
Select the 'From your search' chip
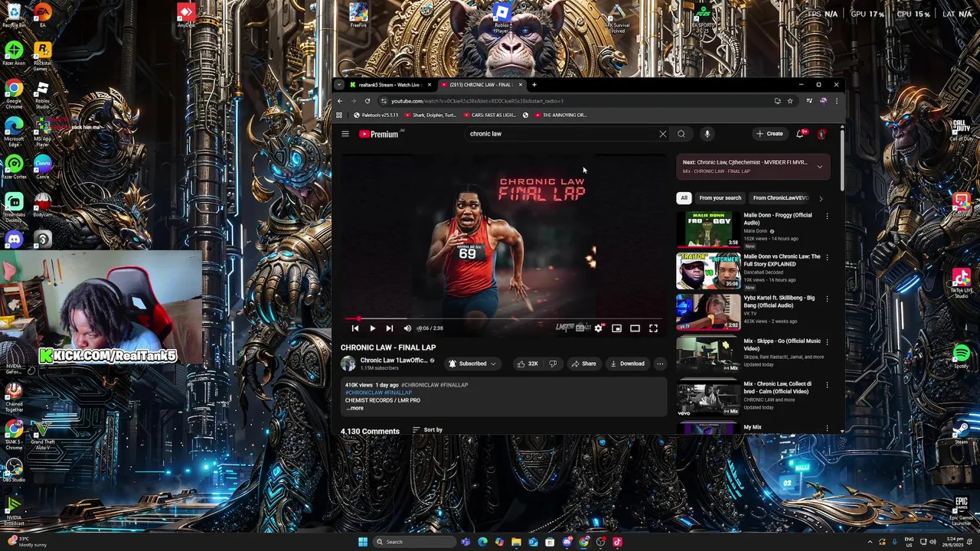click(720, 198)
